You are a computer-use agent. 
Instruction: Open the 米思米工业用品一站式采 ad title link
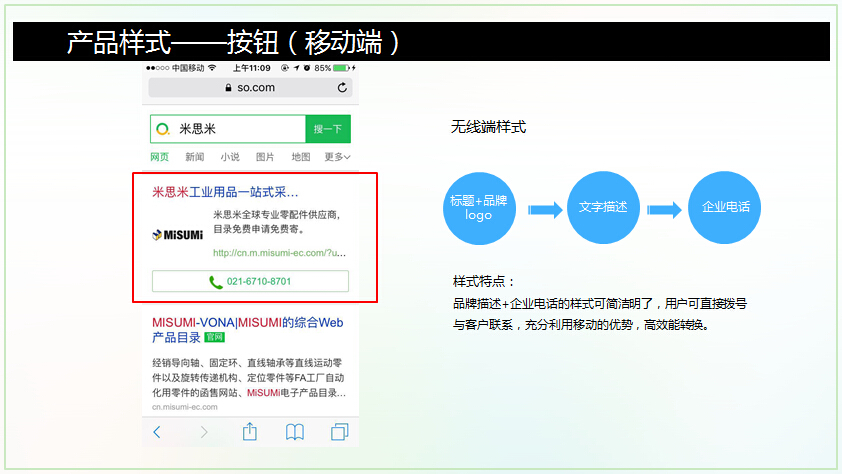225,191
